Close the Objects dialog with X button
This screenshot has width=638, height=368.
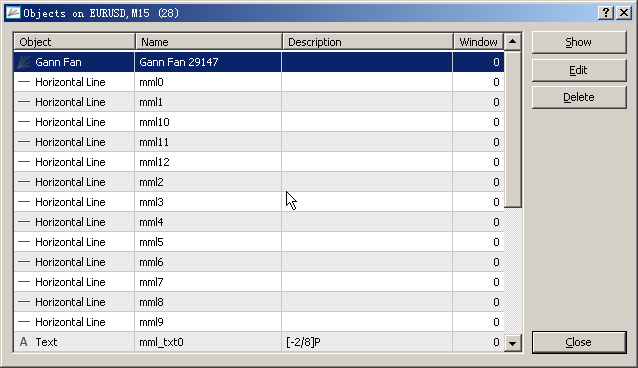click(624, 13)
